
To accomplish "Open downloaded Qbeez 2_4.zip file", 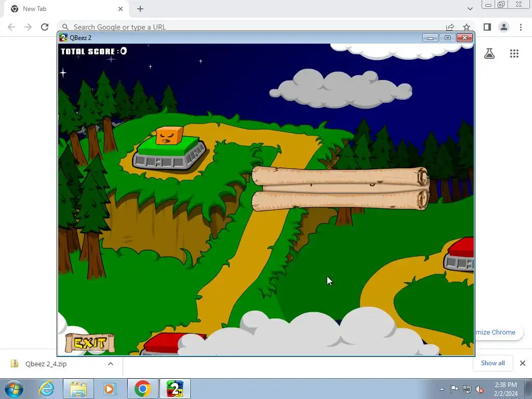I will [46, 364].
